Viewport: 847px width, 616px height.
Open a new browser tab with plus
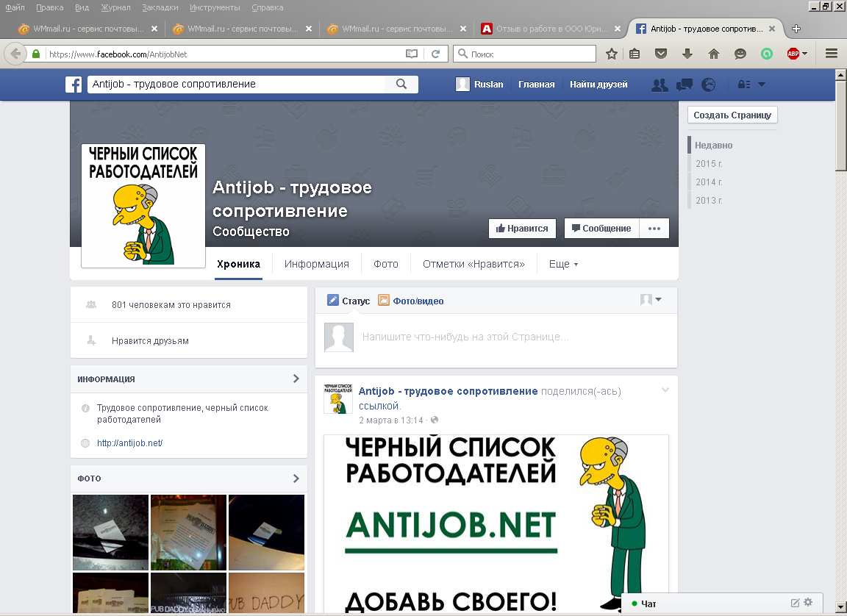[796, 29]
